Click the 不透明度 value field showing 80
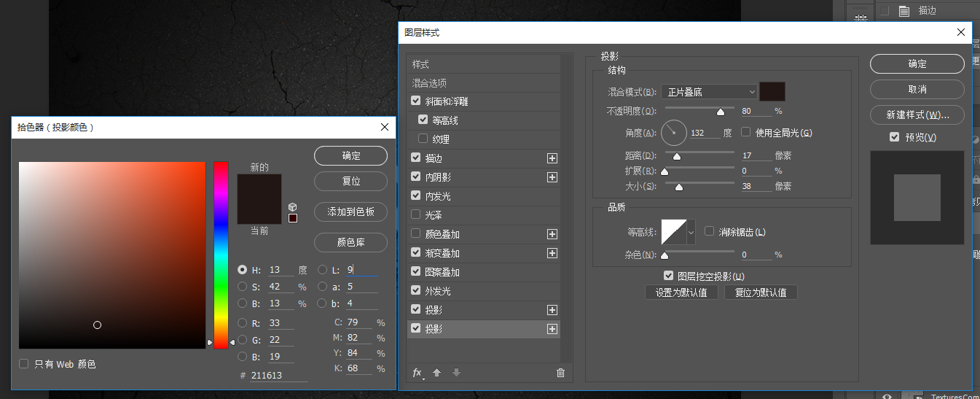This screenshot has height=399, width=980. [x=756, y=112]
